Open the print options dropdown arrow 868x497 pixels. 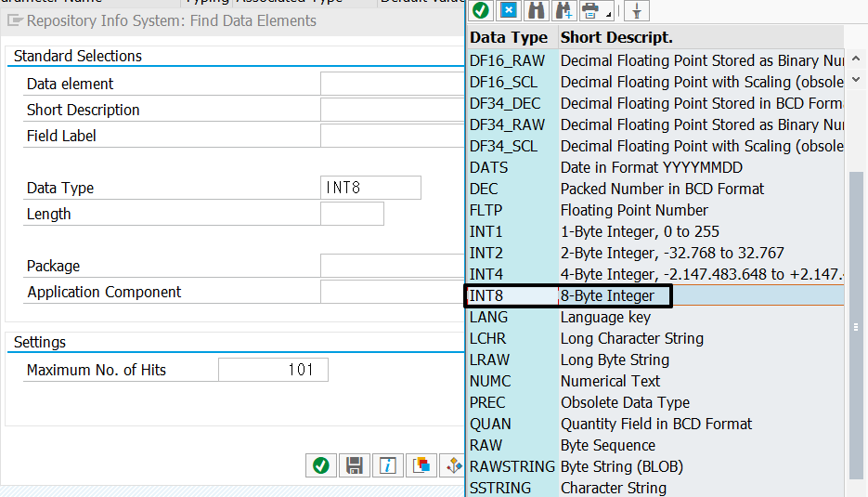coord(608,14)
